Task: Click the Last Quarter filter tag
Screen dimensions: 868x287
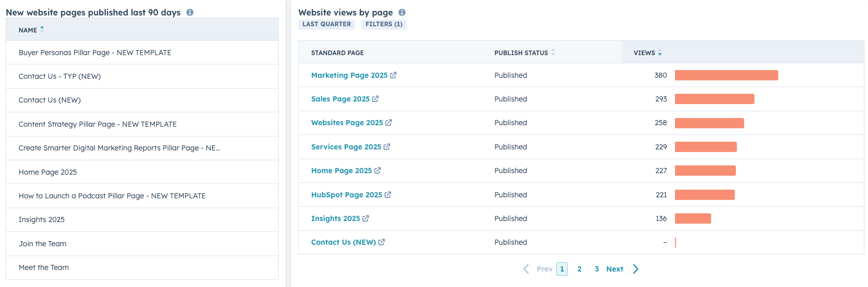Action: coord(327,24)
